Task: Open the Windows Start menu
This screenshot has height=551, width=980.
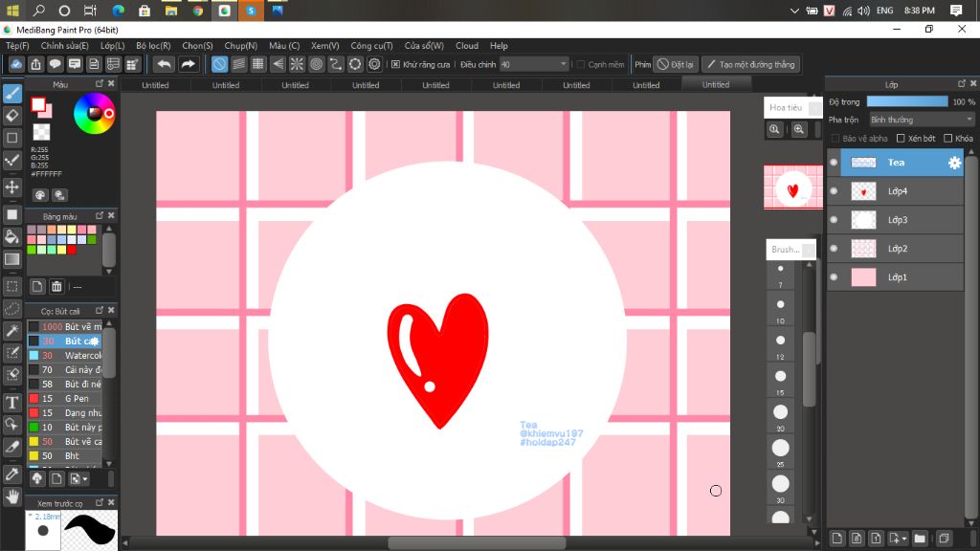Action: [x=12, y=11]
